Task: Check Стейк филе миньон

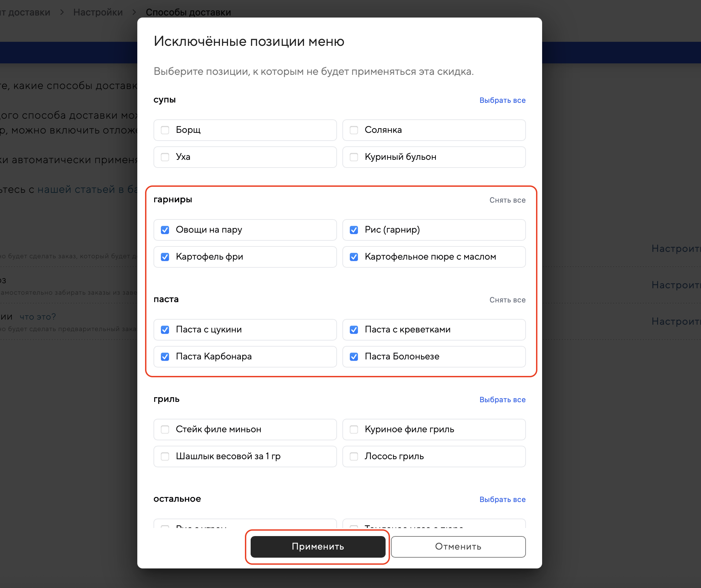Action: 165,430
